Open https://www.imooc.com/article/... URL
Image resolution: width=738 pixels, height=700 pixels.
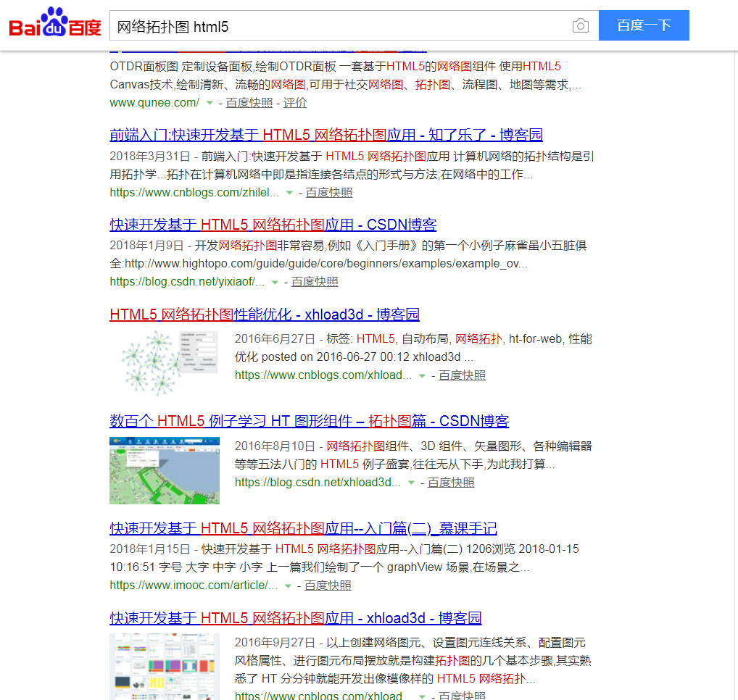tap(194, 586)
